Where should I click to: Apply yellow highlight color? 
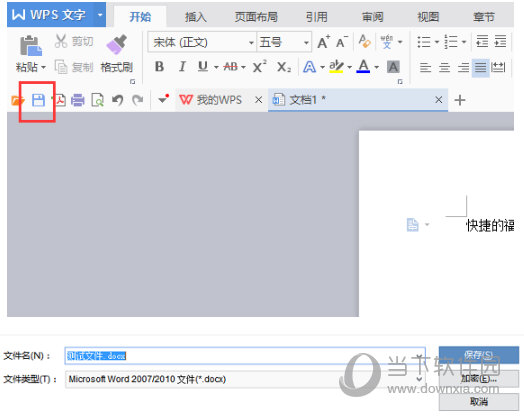336,66
